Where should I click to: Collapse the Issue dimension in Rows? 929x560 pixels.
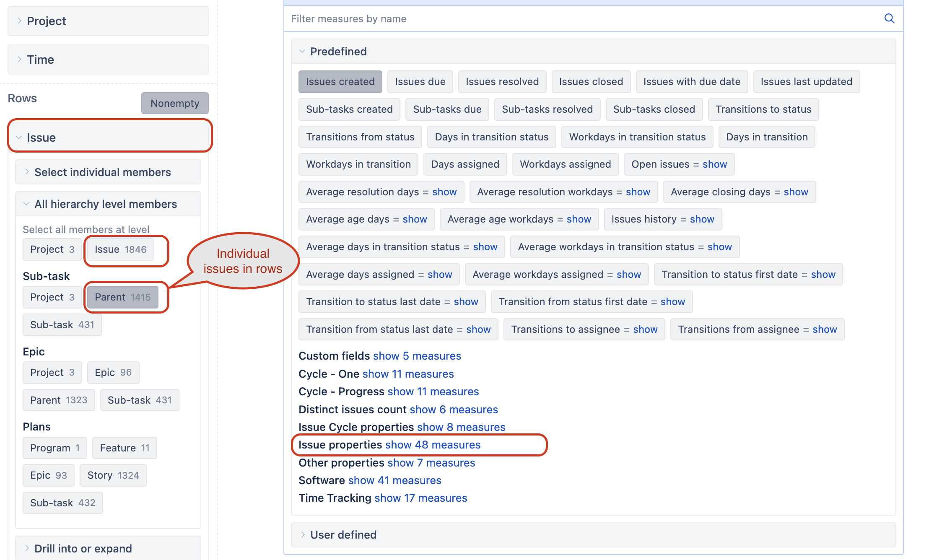point(41,137)
